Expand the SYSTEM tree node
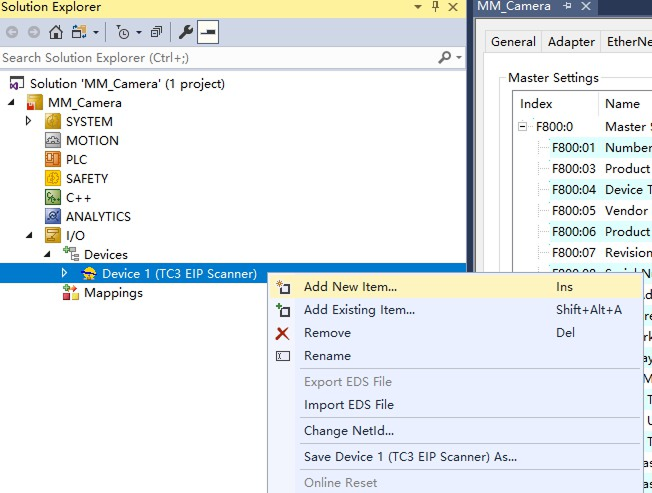The width and height of the screenshot is (652, 493). 29,122
